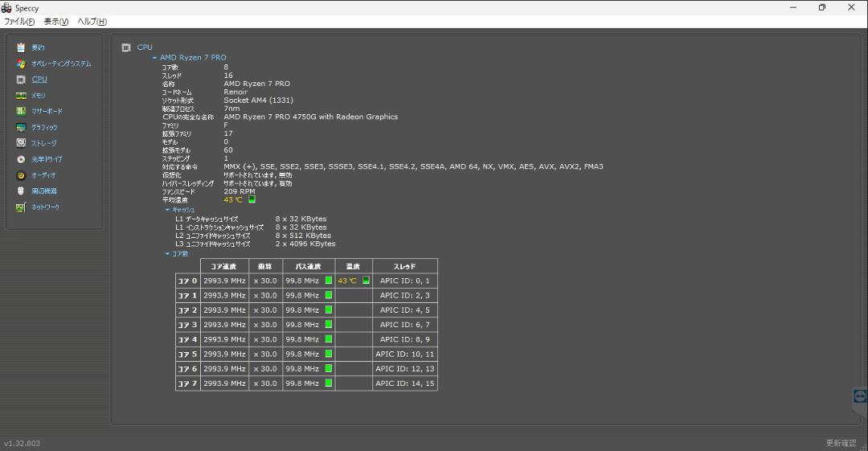
Task: Open the 表示(V) menu
Action: 56,22
